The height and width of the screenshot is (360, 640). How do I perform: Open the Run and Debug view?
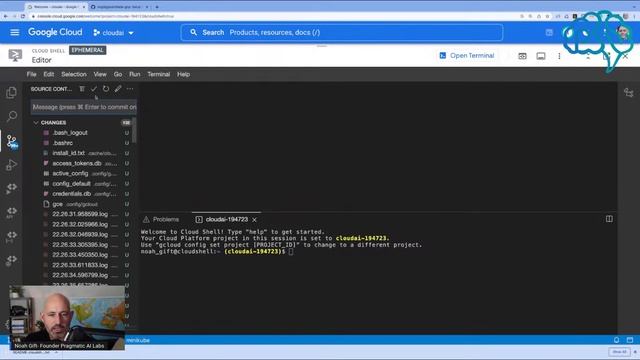pos(11,165)
